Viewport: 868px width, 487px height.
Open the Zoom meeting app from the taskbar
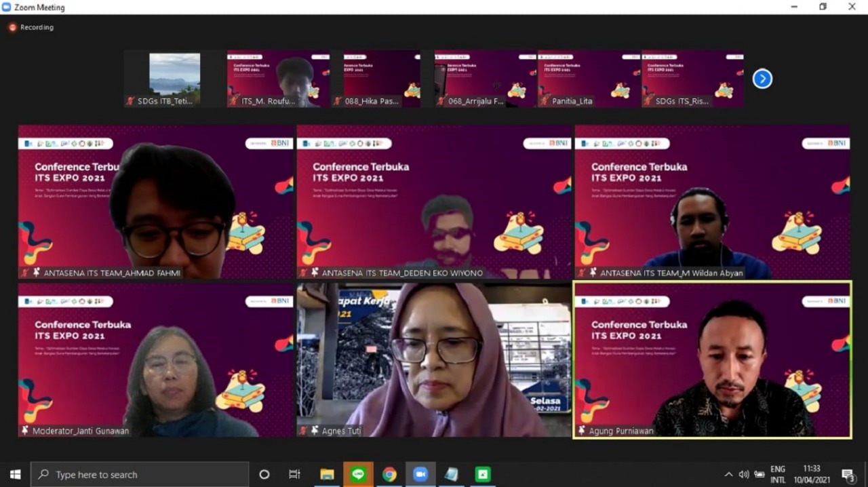pos(420,474)
